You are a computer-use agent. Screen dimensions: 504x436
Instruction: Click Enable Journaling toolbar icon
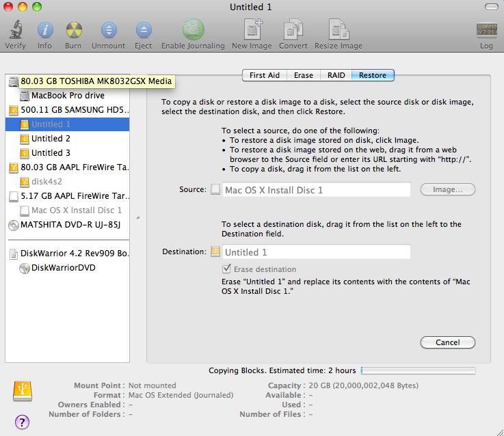(193, 29)
